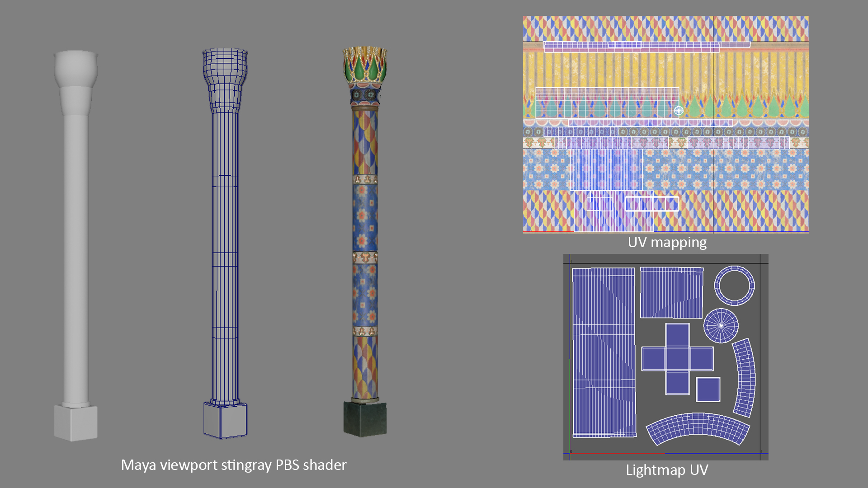
Task: Click the dark stone base of textured column
Action: pyautogui.click(x=365, y=419)
